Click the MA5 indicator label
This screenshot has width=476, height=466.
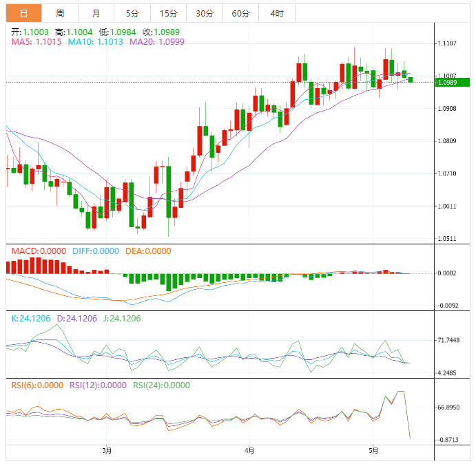click(x=37, y=42)
